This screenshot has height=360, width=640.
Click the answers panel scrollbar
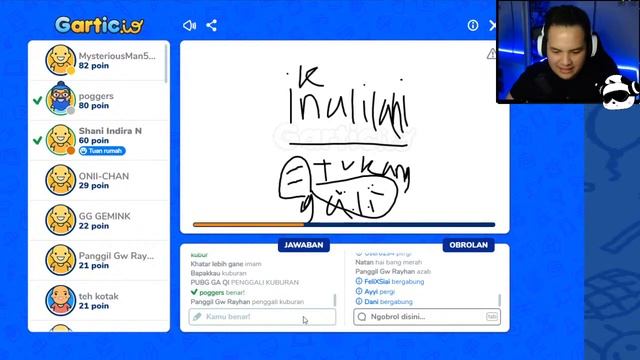[335, 300]
